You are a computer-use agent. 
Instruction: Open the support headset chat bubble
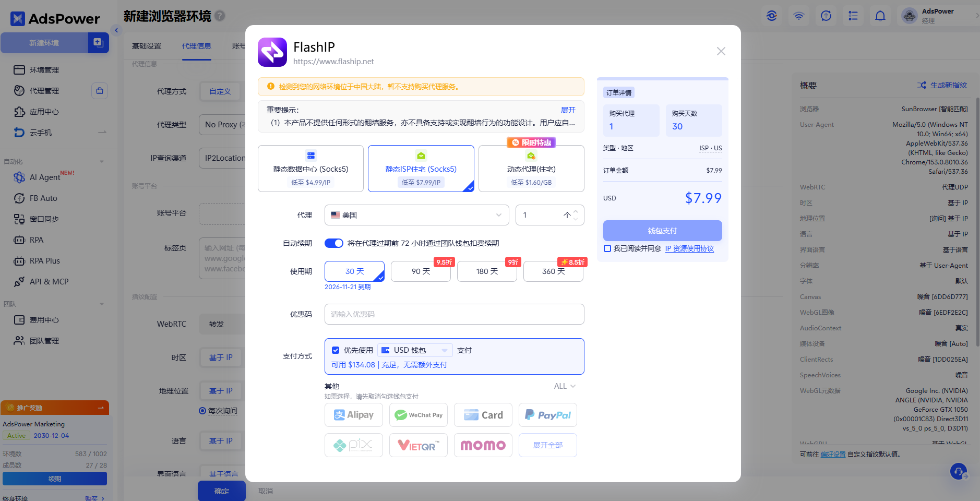[959, 472]
